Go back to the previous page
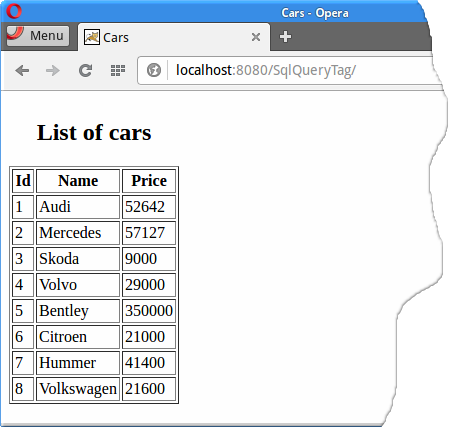The height and width of the screenshot is (427, 449). [22, 70]
